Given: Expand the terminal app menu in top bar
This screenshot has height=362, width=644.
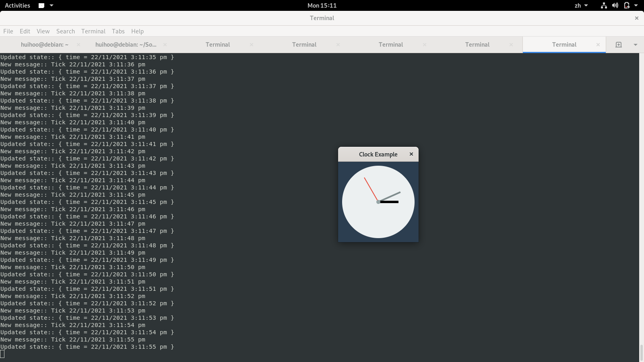Looking at the screenshot, I should pos(46,6).
